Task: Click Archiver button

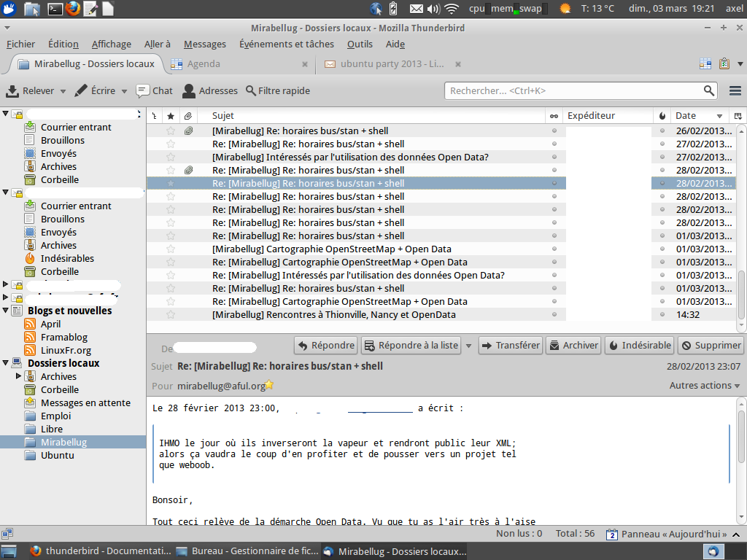Action: point(573,346)
